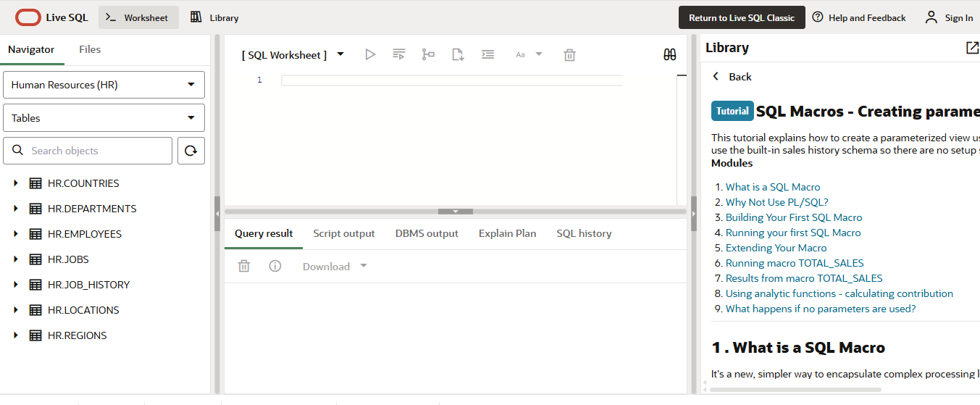Click the HR.JOB_HISTORY table icon
Image resolution: width=980 pixels, height=405 pixels.
[35, 285]
